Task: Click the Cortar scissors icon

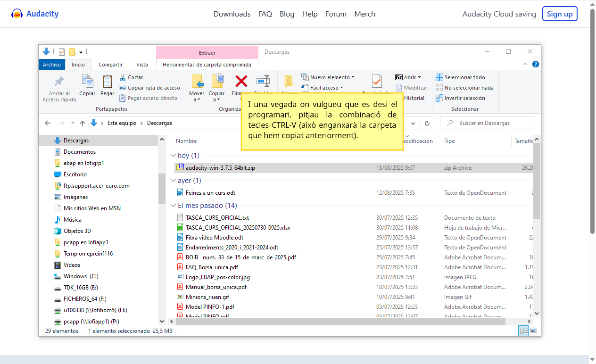Action: 123,77
